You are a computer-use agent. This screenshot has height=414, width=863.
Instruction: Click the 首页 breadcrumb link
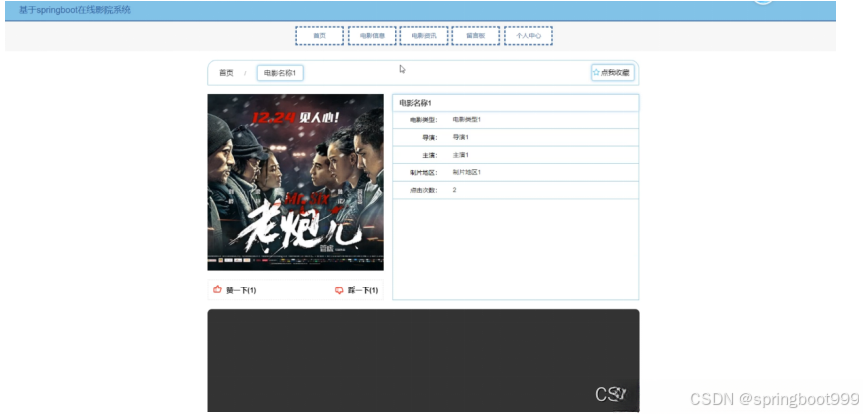pyautogui.click(x=226, y=73)
